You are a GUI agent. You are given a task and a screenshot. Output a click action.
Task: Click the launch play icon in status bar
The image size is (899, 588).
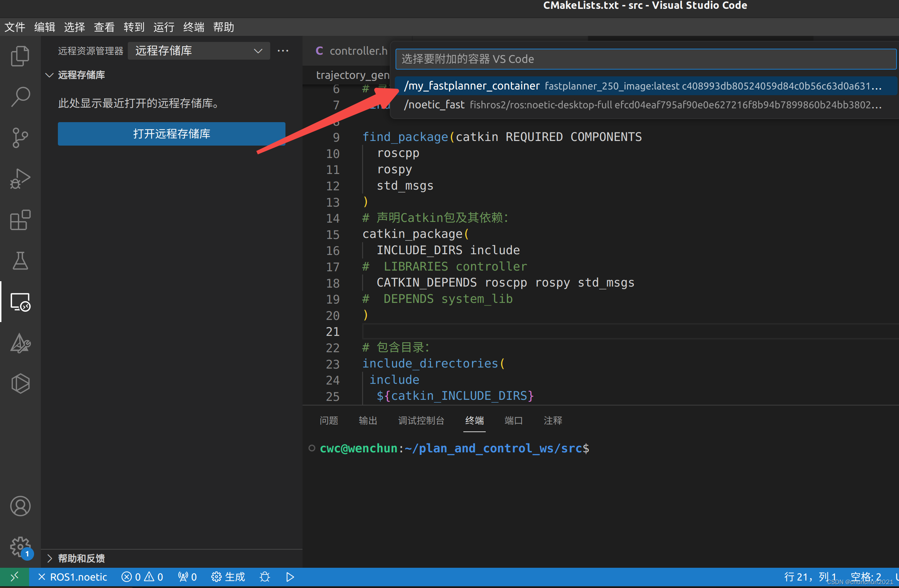click(290, 577)
